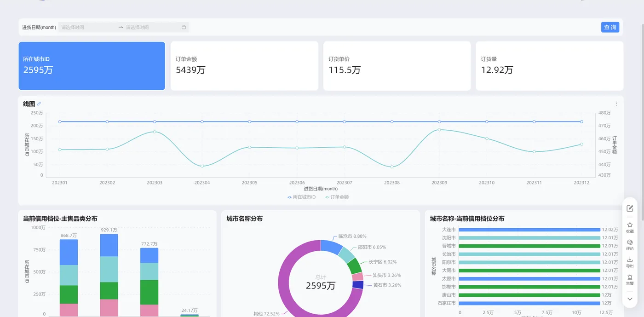The width and height of the screenshot is (644, 317).
Task: Click the edit pencil icon in side toolbar
Action: pyautogui.click(x=630, y=208)
